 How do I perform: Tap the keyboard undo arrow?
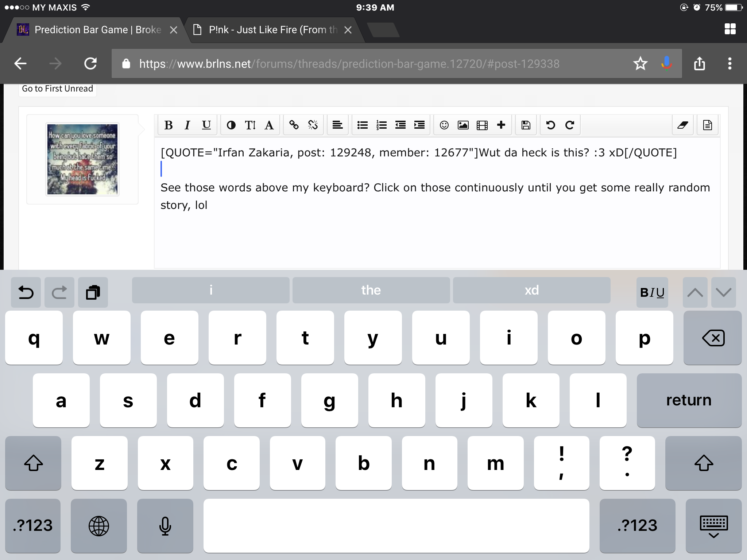click(26, 292)
